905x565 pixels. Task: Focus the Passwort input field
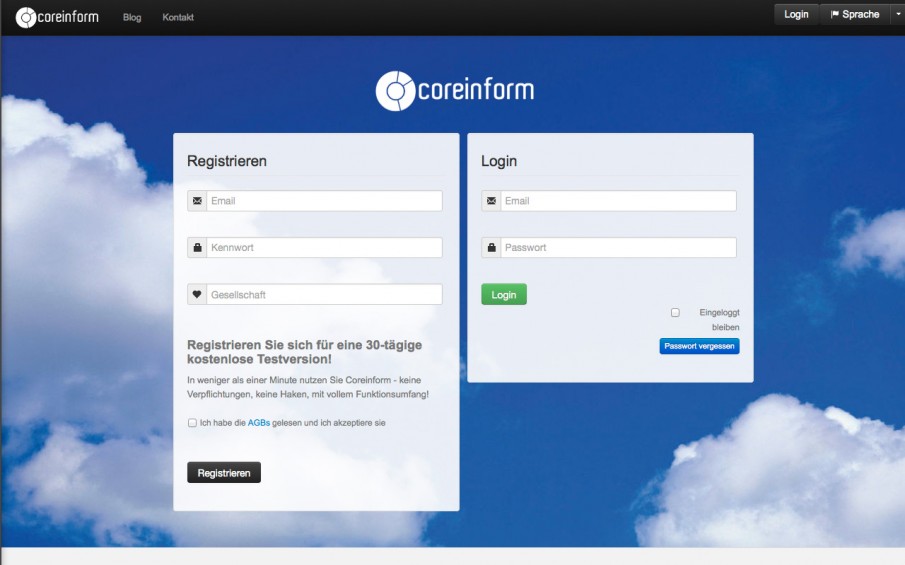[619, 248]
